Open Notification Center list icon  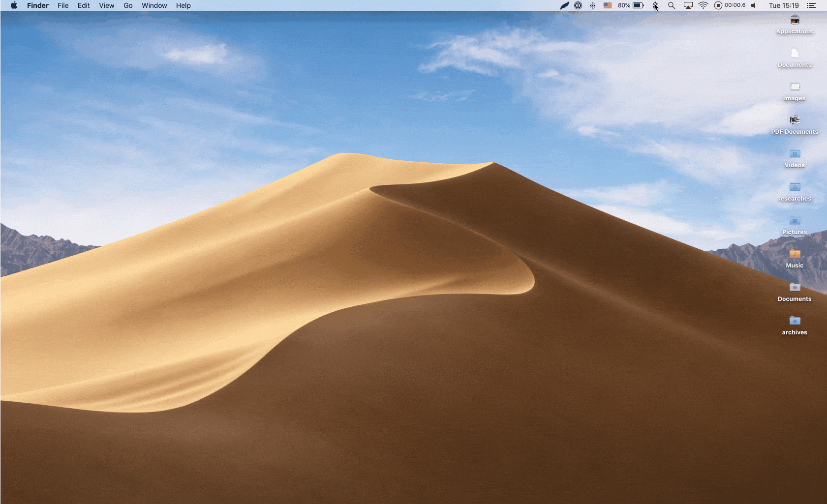[811, 5]
